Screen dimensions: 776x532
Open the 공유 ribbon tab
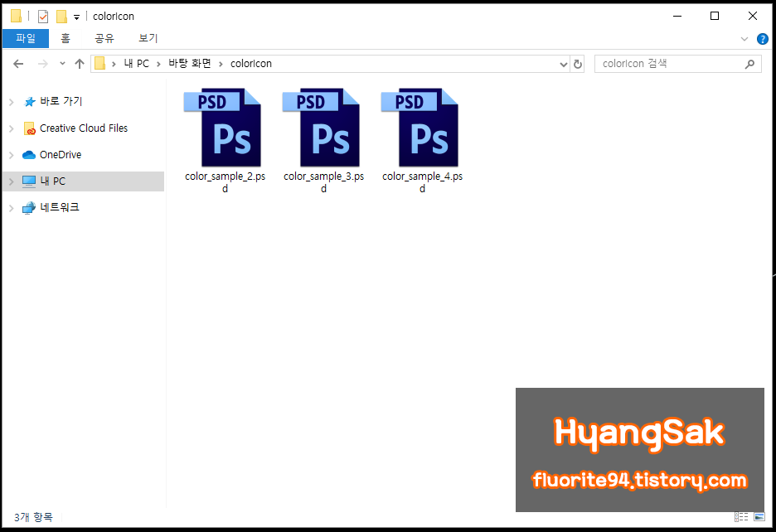click(104, 38)
